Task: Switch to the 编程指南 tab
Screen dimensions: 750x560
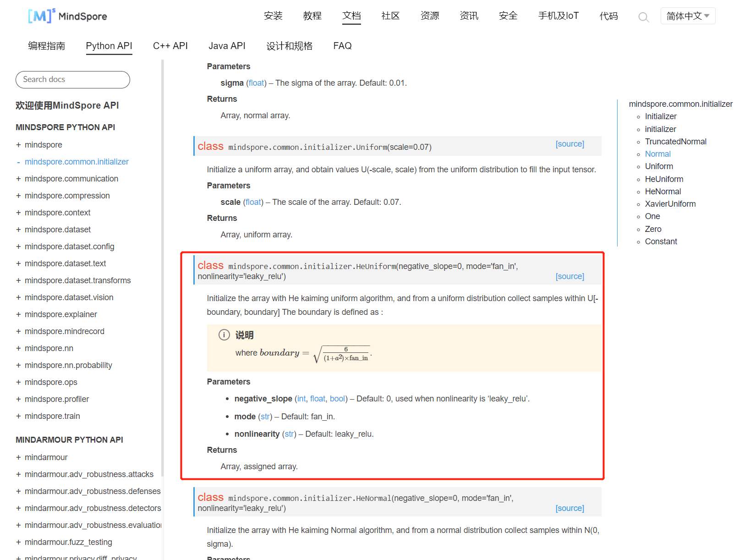Action: pos(46,46)
